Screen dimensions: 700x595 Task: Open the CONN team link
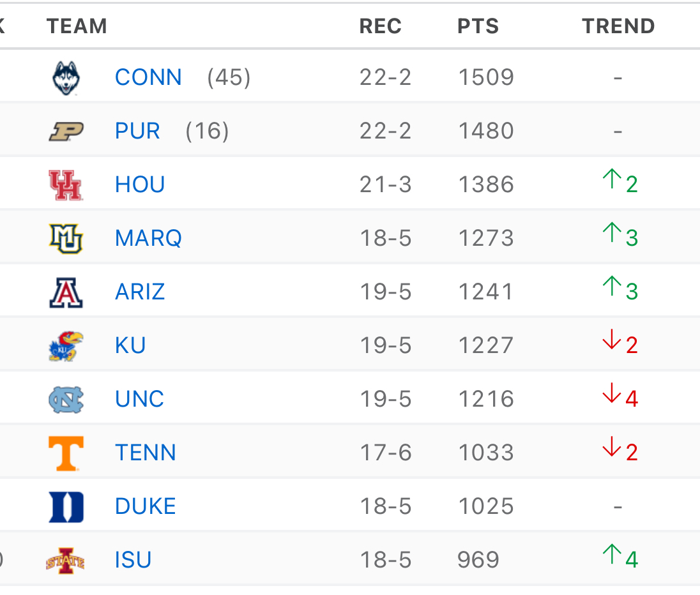148,77
